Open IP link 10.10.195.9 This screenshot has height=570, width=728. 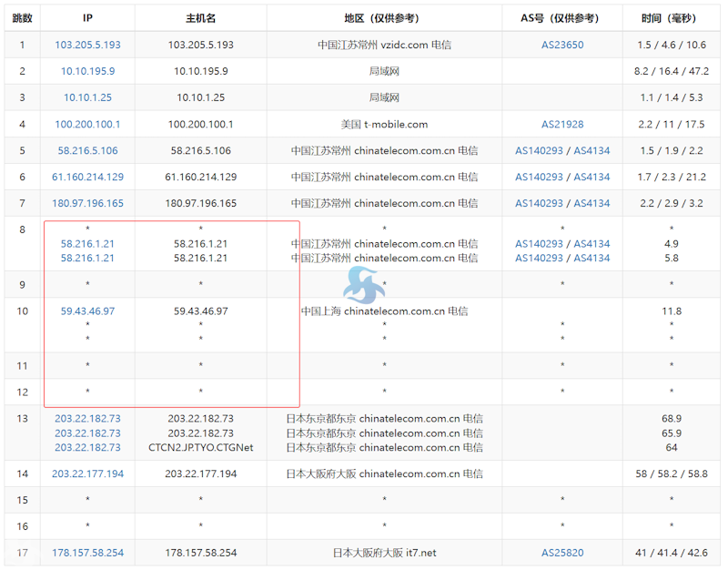click(87, 71)
